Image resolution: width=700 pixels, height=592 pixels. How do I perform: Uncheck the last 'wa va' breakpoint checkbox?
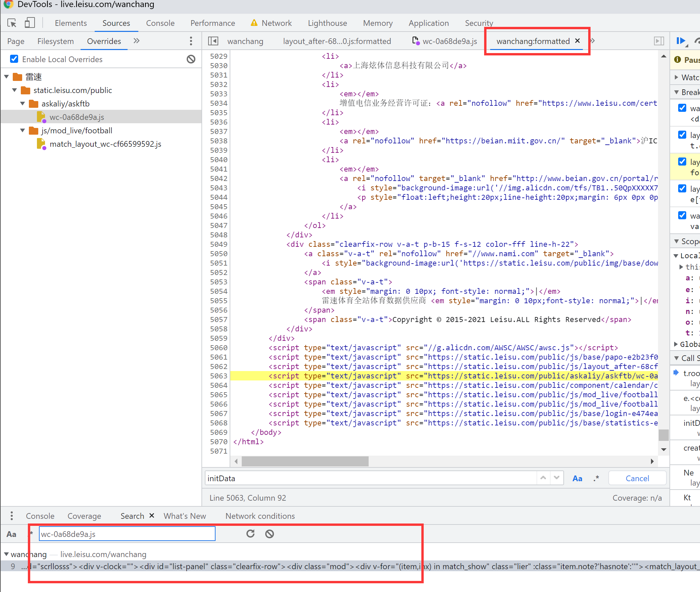pyautogui.click(x=682, y=215)
